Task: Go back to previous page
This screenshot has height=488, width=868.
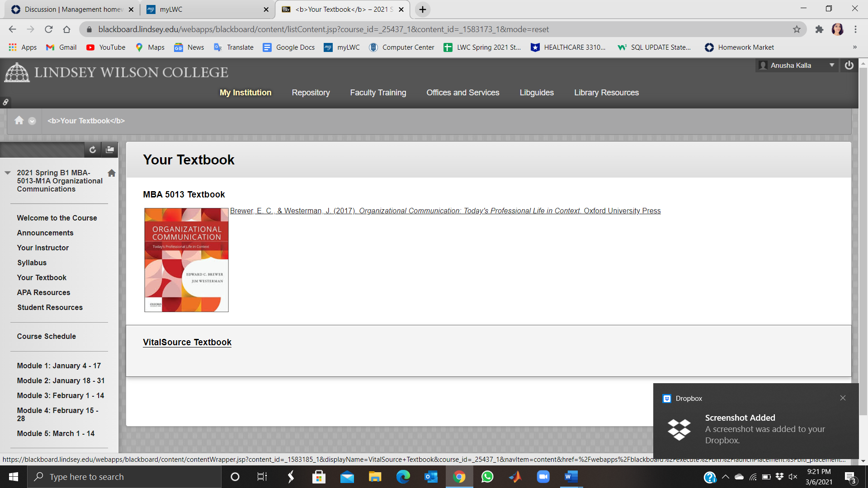Action: pos(12,29)
